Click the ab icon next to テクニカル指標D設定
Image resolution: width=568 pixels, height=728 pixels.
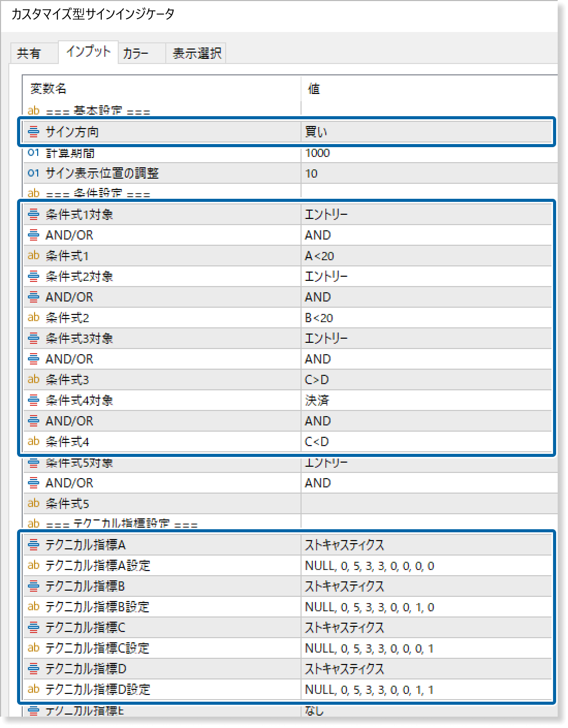coord(33,689)
